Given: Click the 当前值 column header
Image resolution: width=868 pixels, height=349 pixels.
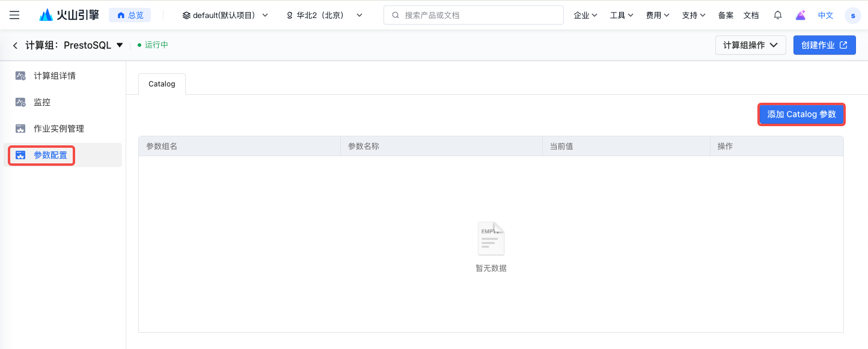Looking at the screenshot, I should point(626,146).
